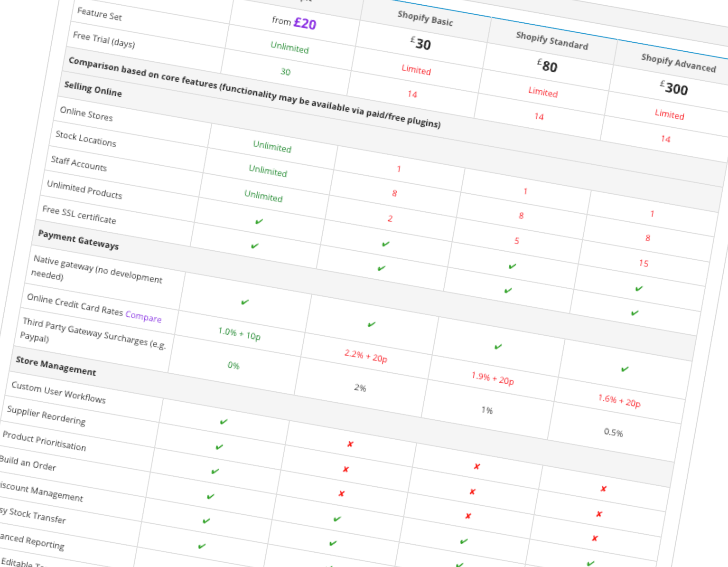Click the Unlimited Products checkmark under Shopify Advanced

click(x=639, y=289)
